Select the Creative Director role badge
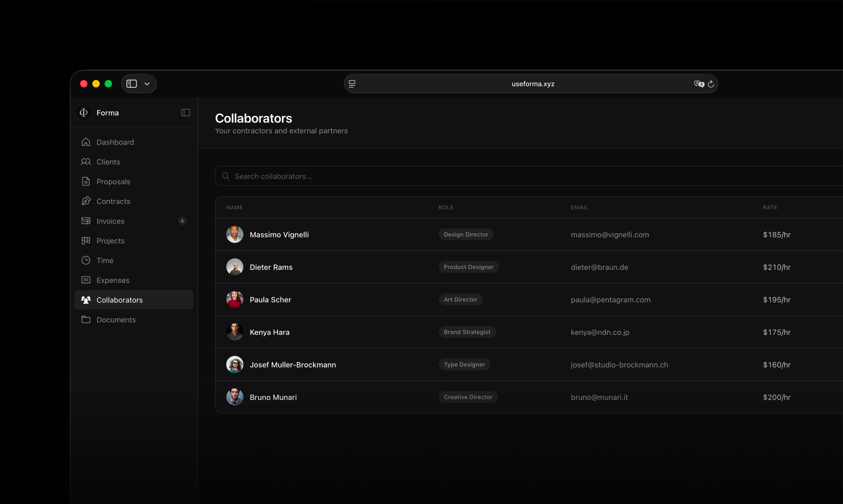The width and height of the screenshot is (843, 504). [x=468, y=397]
